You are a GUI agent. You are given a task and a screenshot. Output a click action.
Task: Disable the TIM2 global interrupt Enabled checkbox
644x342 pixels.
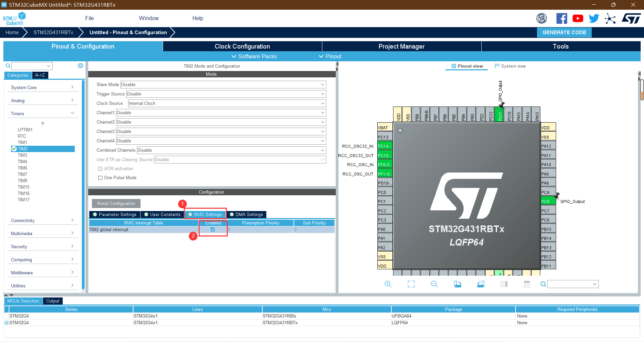coord(213,229)
